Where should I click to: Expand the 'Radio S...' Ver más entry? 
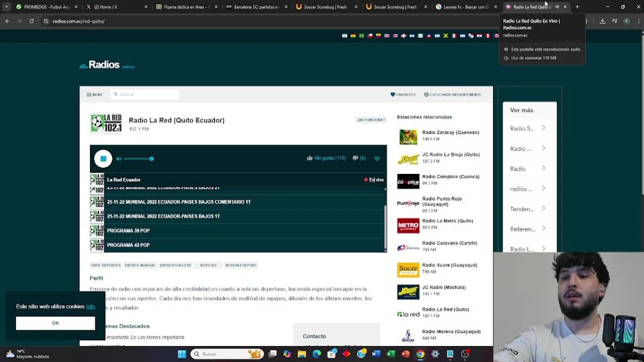pyautogui.click(x=529, y=129)
